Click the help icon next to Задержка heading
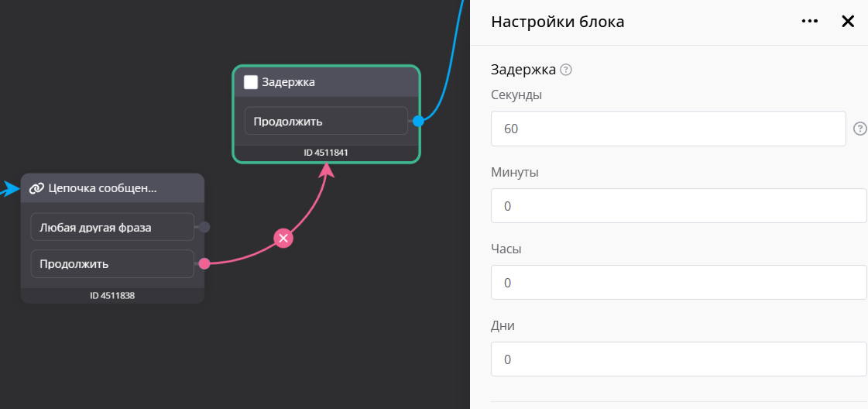The height and width of the screenshot is (409, 868). [566, 70]
